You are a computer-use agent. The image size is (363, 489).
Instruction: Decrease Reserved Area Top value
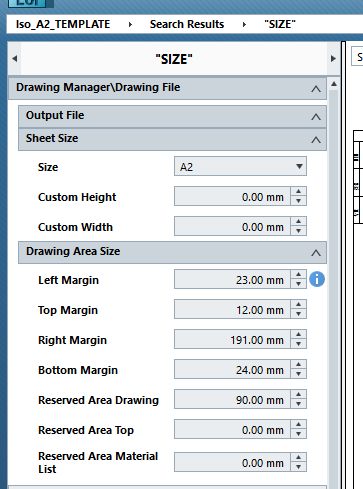299,434
